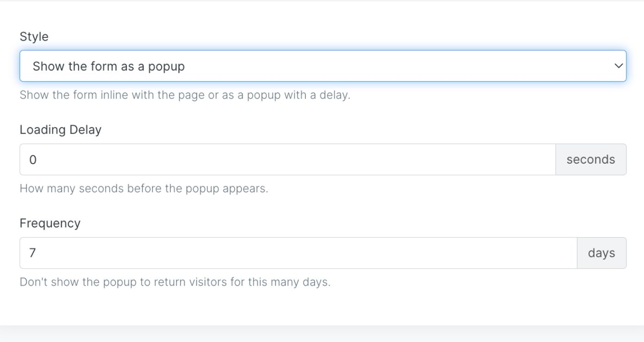This screenshot has width=644, height=342.
Task: Open the Style dropdown chevron arrow
Action: point(619,66)
